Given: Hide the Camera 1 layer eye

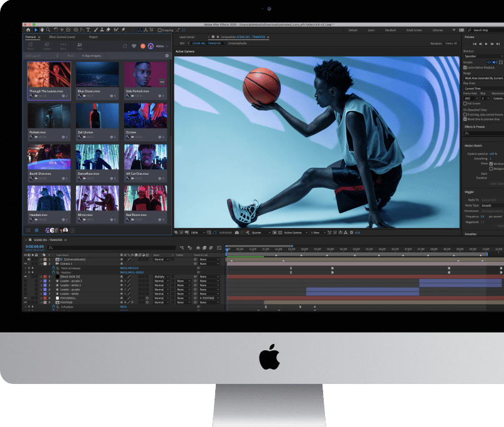Looking at the screenshot, I should (x=26, y=263).
